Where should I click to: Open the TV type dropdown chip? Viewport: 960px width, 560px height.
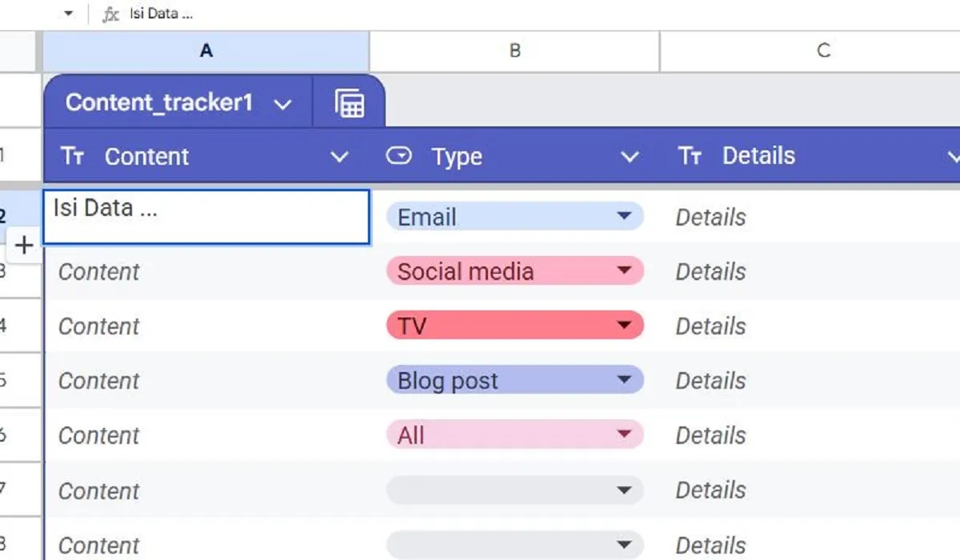pos(515,326)
